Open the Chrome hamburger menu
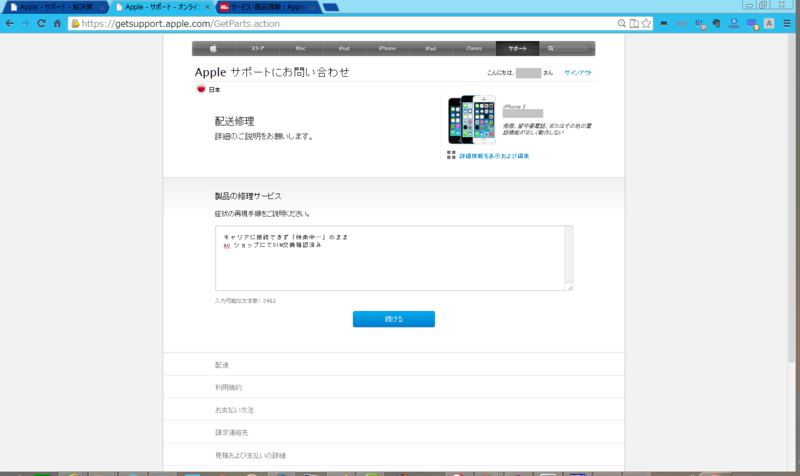This screenshot has height=476, width=800. (x=787, y=23)
